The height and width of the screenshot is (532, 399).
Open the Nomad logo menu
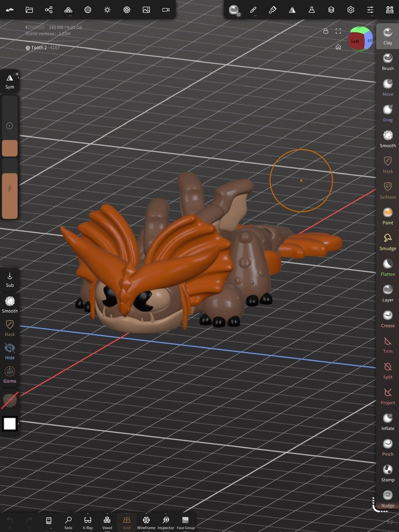pyautogui.click(x=10, y=9)
